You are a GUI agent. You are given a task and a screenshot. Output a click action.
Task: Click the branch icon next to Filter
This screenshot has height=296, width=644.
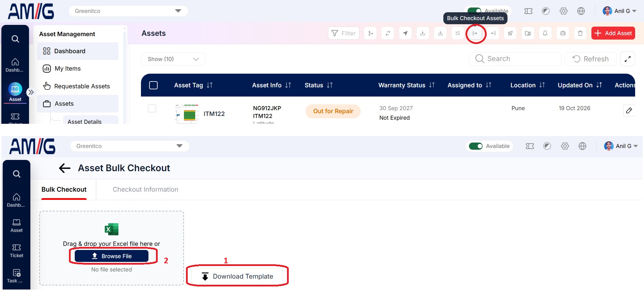click(370, 33)
